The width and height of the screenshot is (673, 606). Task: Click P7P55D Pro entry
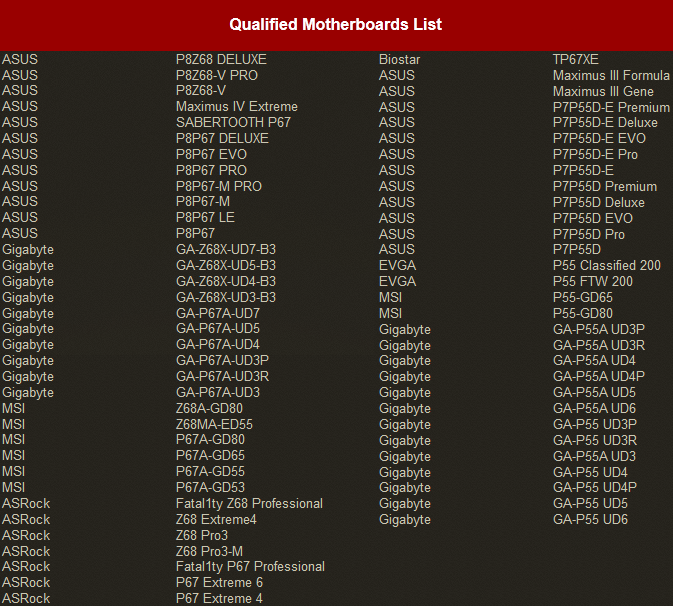pyautogui.click(x=589, y=234)
